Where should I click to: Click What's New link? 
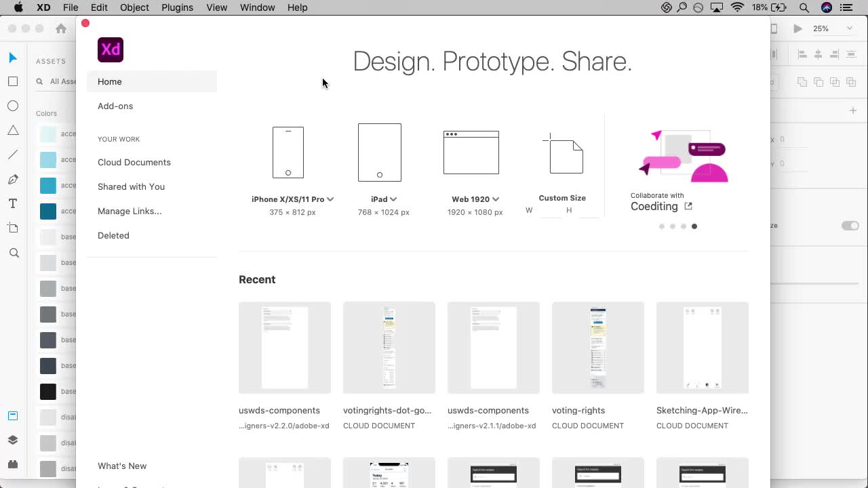click(x=122, y=466)
